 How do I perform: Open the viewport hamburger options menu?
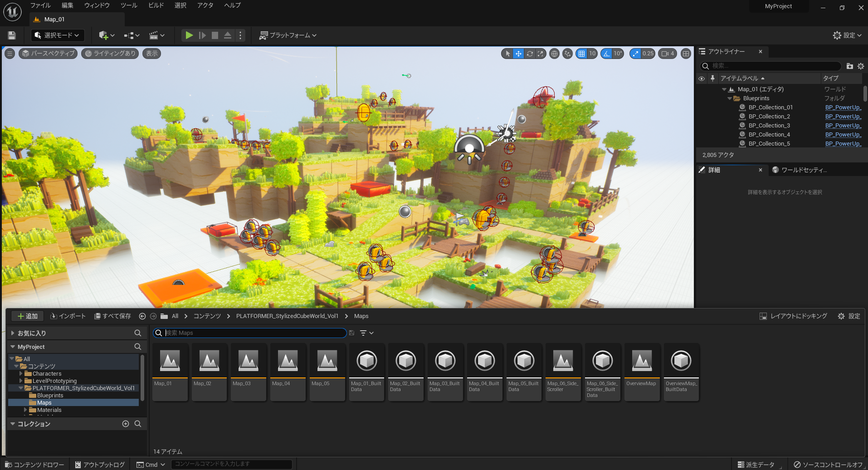[10, 54]
